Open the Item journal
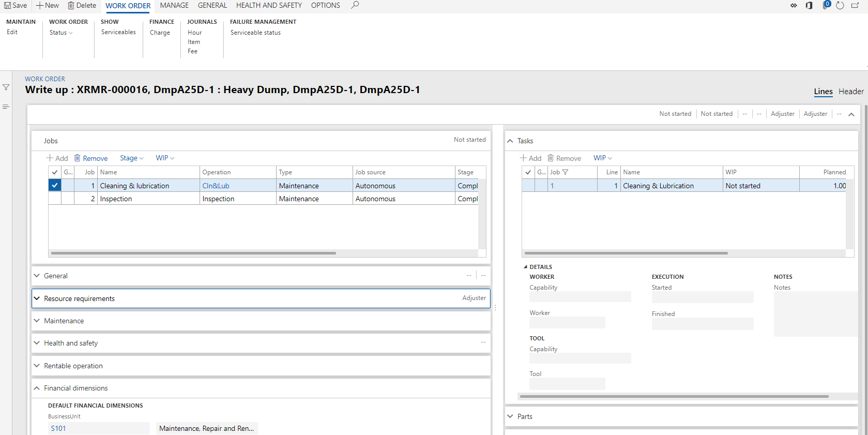 tap(194, 42)
